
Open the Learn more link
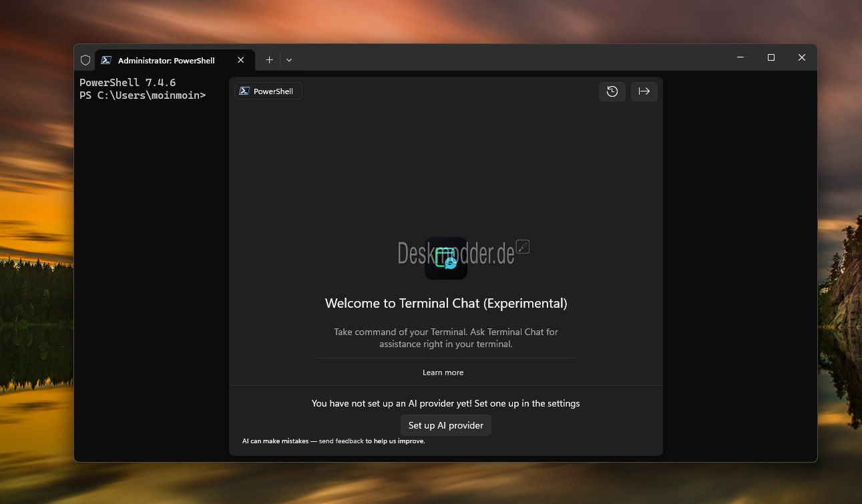pos(443,372)
